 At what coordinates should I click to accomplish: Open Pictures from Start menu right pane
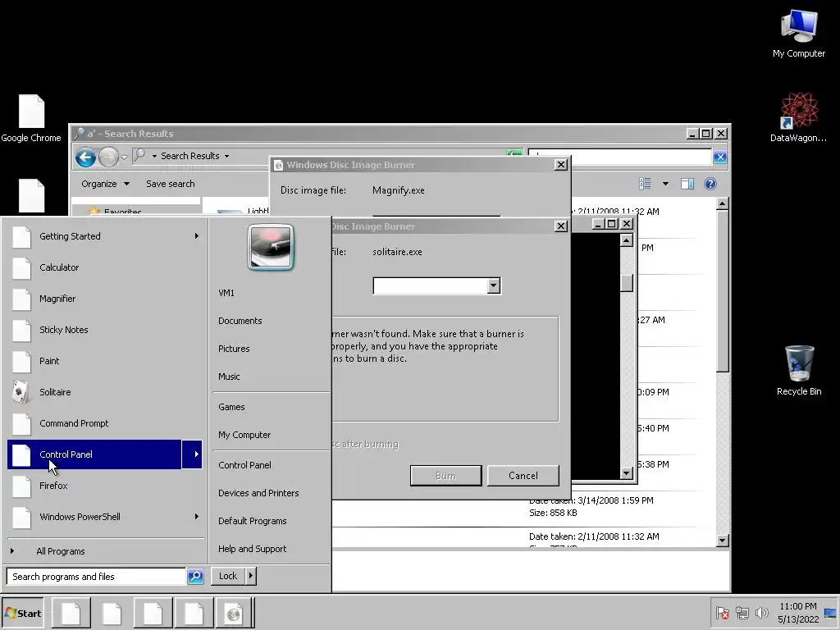coord(234,349)
